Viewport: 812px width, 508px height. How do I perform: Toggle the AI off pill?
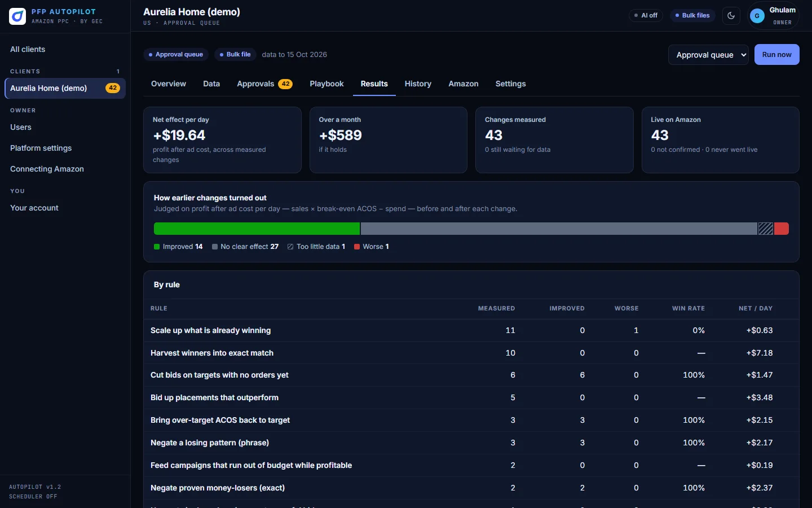point(646,15)
